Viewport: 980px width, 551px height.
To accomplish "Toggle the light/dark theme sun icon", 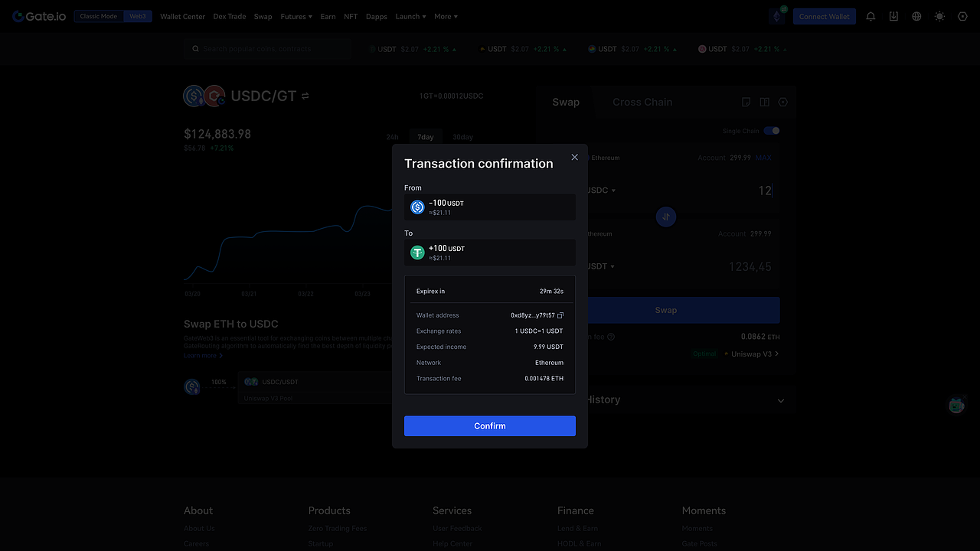I will [x=939, y=16].
